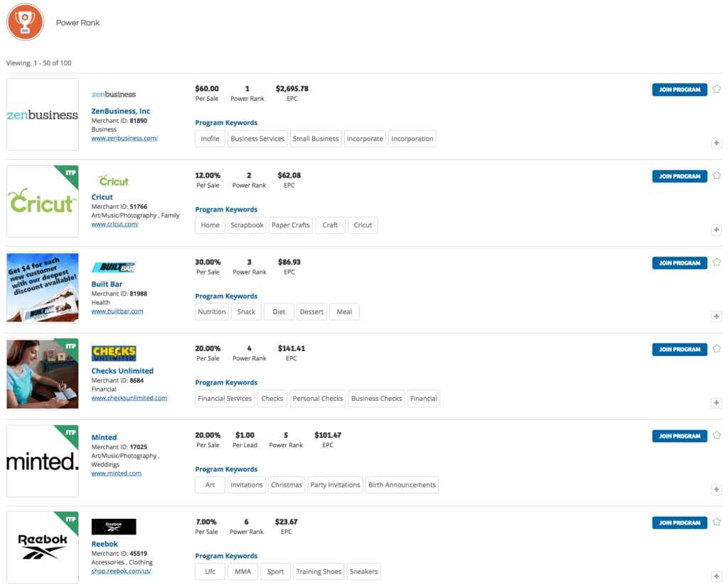
Task: Click the small Built Bar logo
Action: pos(114,267)
